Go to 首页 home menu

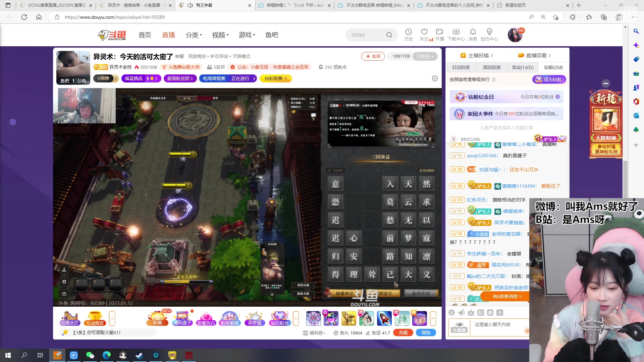(x=145, y=35)
